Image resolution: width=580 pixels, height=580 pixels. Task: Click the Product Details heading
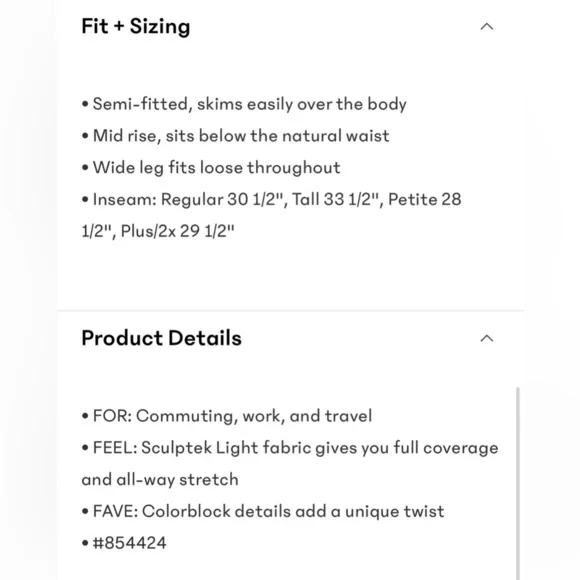click(x=162, y=338)
